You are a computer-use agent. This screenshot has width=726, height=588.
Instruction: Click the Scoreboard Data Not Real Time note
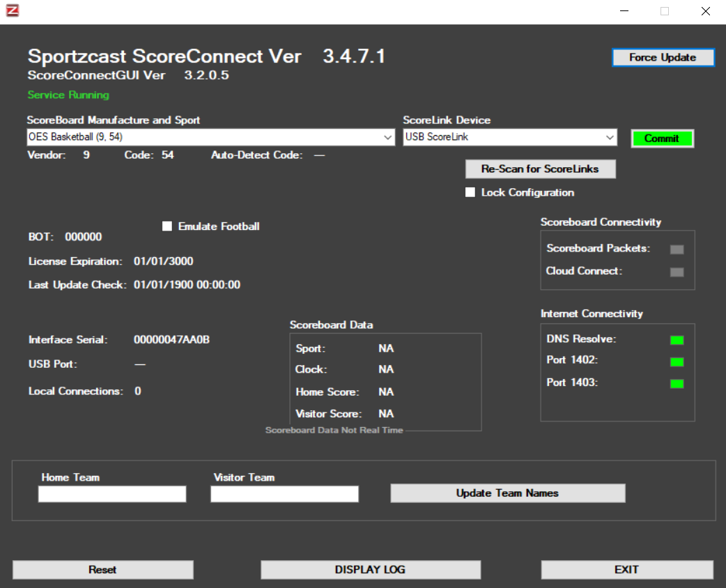pyautogui.click(x=334, y=430)
